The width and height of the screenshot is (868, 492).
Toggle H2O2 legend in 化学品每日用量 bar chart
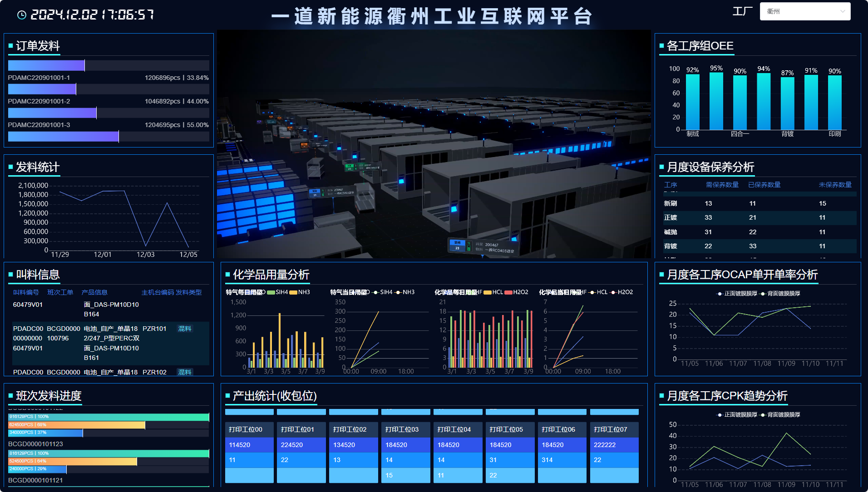[x=517, y=292]
